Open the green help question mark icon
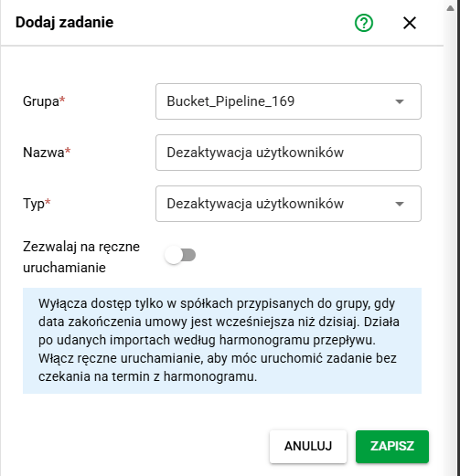The image size is (460, 476). [x=364, y=23]
